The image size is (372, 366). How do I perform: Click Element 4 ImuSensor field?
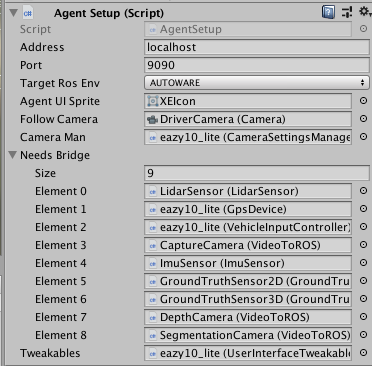click(x=248, y=263)
